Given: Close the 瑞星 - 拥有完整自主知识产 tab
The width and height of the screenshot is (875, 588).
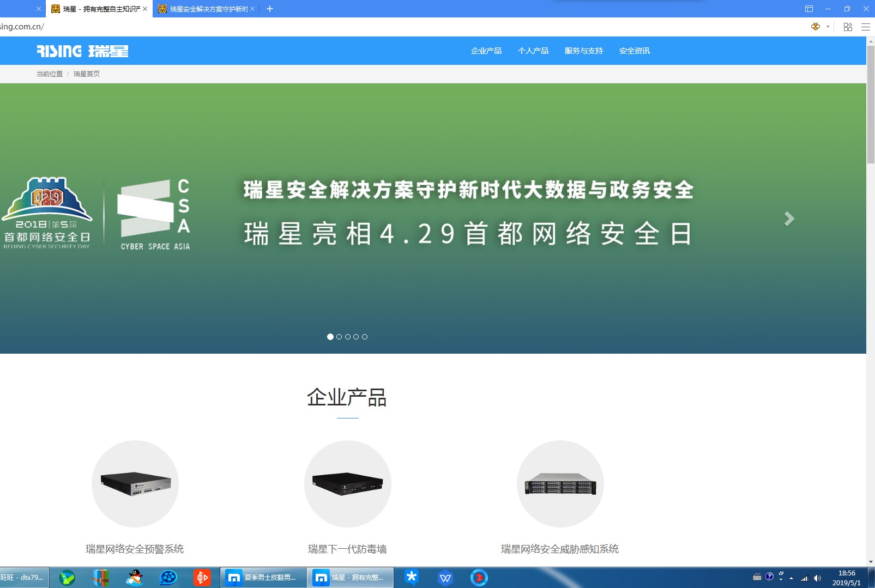Looking at the screenshot, I should click(145, 9).
